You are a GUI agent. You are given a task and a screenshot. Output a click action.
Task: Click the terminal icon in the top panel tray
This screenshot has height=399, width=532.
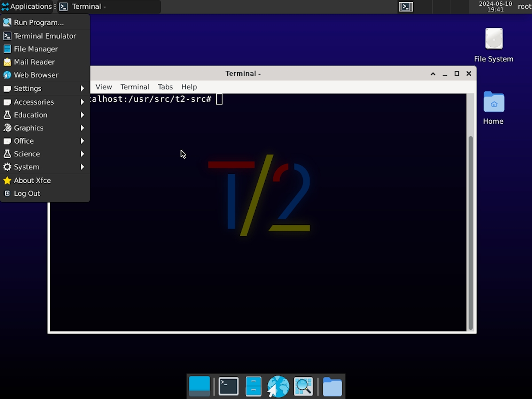pyautogui.click(x=406, y=7)
